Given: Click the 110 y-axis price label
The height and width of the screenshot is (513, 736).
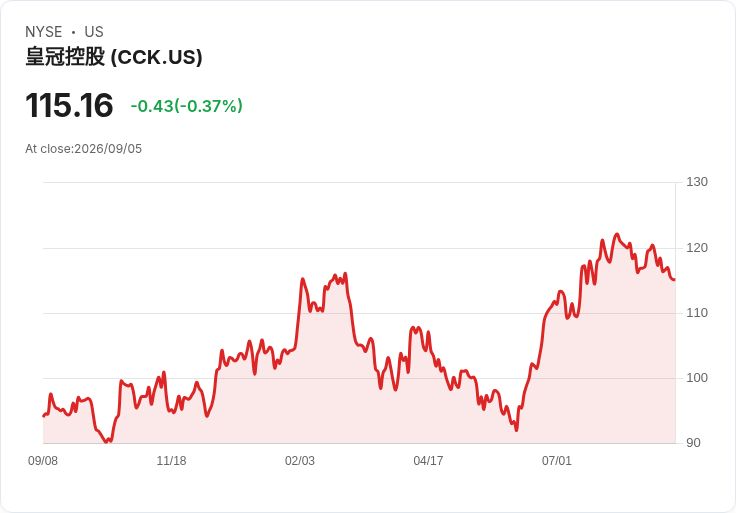Looking at the screenshot, I should [697, 313].
